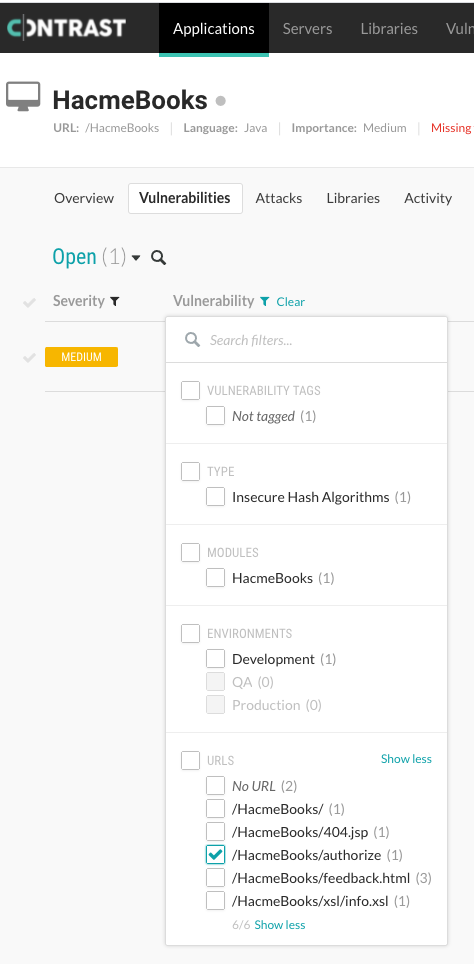Check the HacmeBooks module checkbox
Image resolution: width=474 pixels, height=964 pixels.
point(215,578)
